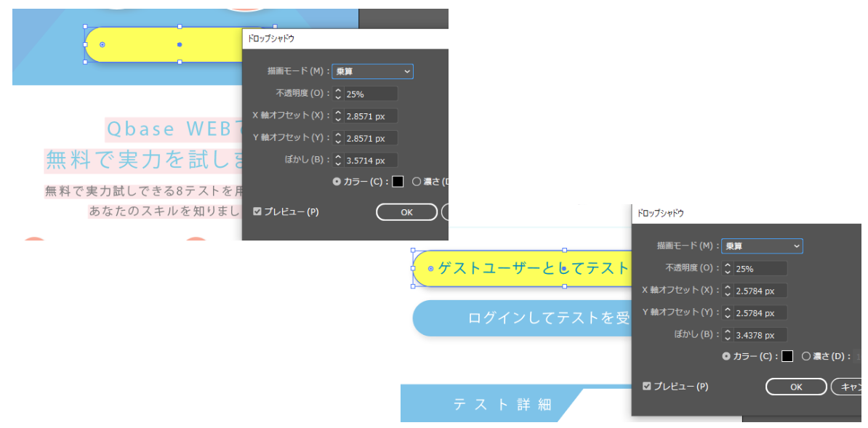868x428 pixels.
Task: Expand the 乗算 mode selector chevron
Action: pyautogui.click(x=408, y=71)
